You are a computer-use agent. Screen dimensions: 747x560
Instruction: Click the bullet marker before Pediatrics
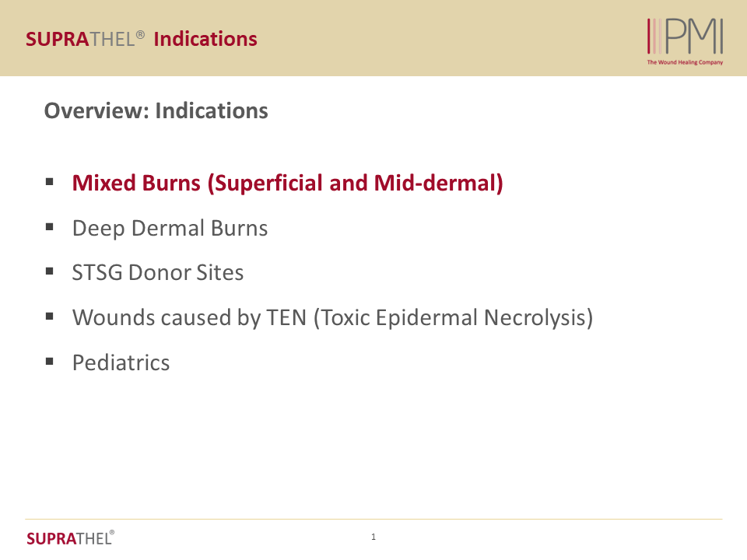coord(50,361)
